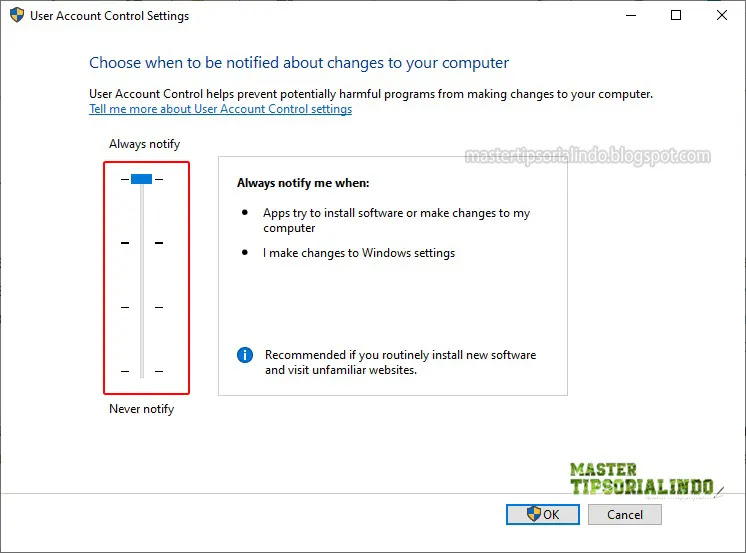Image resolution: width=746 pixels, height=553 pixels.
Task: Click the Cancel button
Action: pyautogui.click(x=624, y=514)
